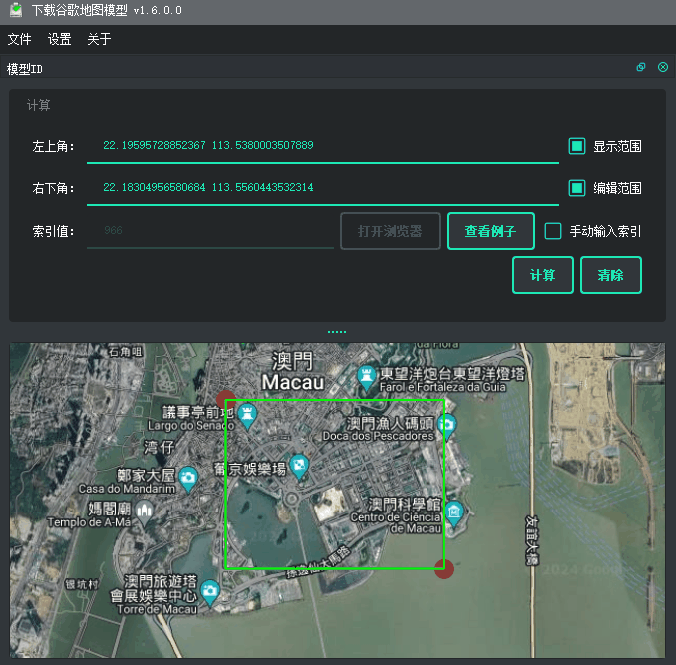Click the Torre de Macau label
This screenshot has height=665, width=676.
pos(157,609)
